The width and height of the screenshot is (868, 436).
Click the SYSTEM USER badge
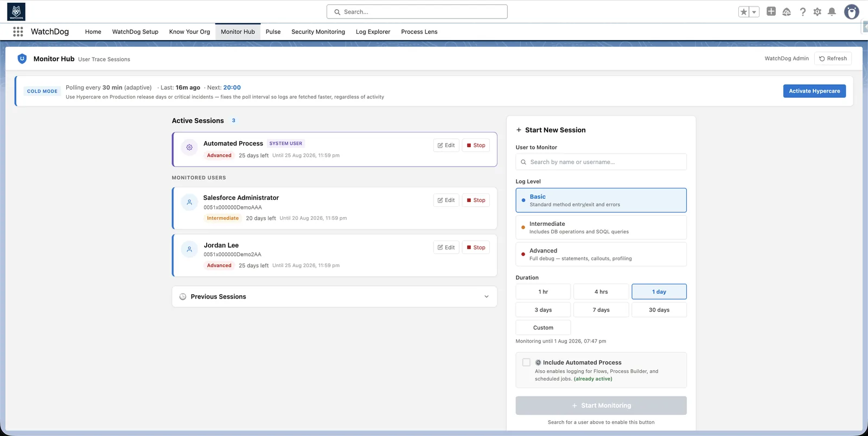tap(286, 143)
